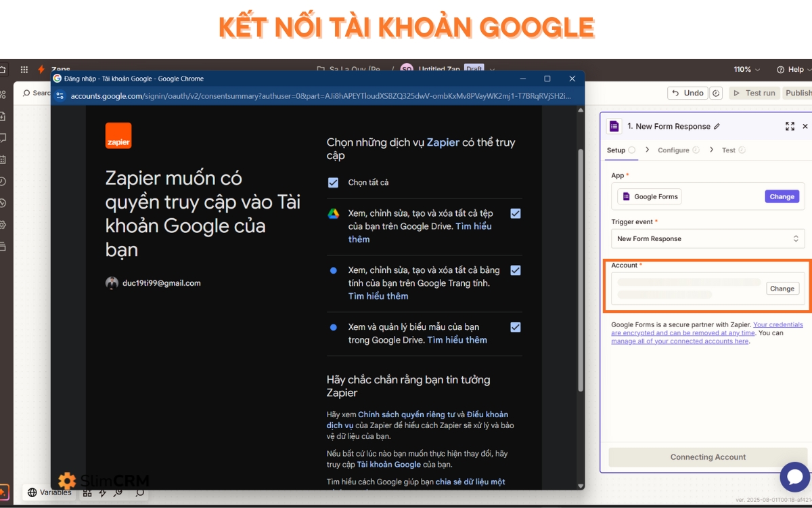Click the Test run button
This screenshot has height=508, width=812.
coord(754,93)
